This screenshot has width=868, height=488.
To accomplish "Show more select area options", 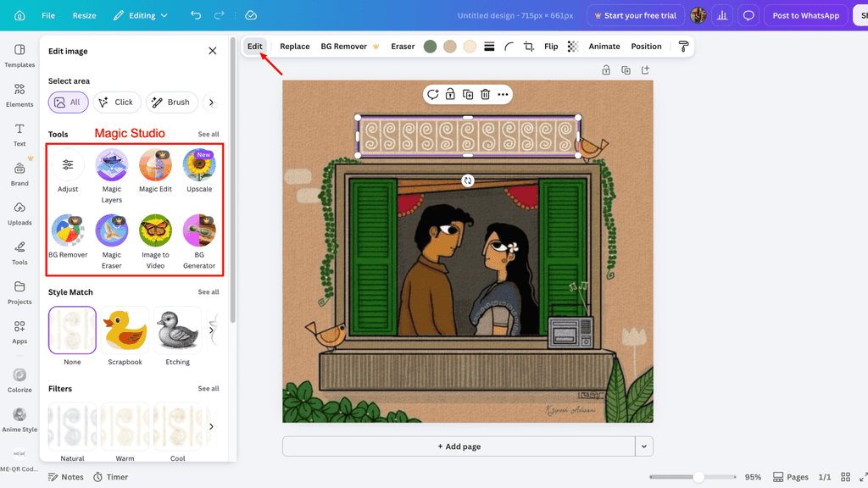I will 211,103.
